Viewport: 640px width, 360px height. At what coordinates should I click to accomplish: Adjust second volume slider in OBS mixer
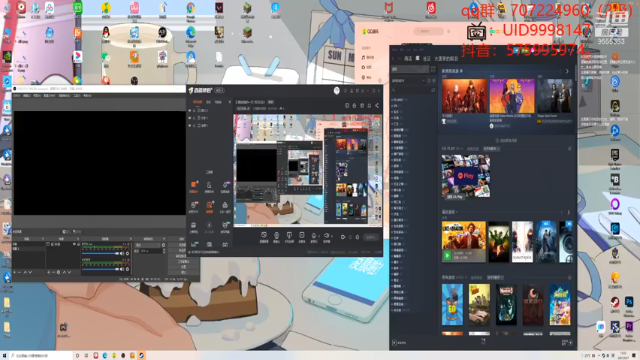[x=100, y=269]
